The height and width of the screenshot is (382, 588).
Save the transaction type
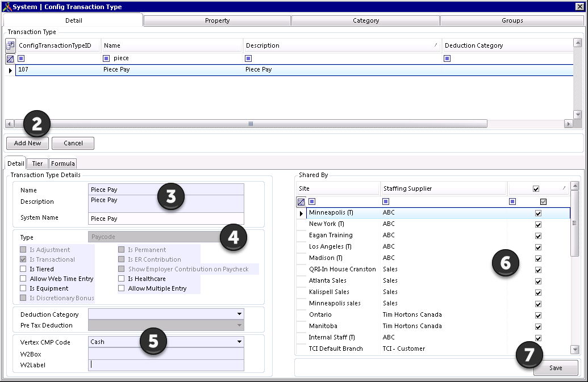coord(556,368)
